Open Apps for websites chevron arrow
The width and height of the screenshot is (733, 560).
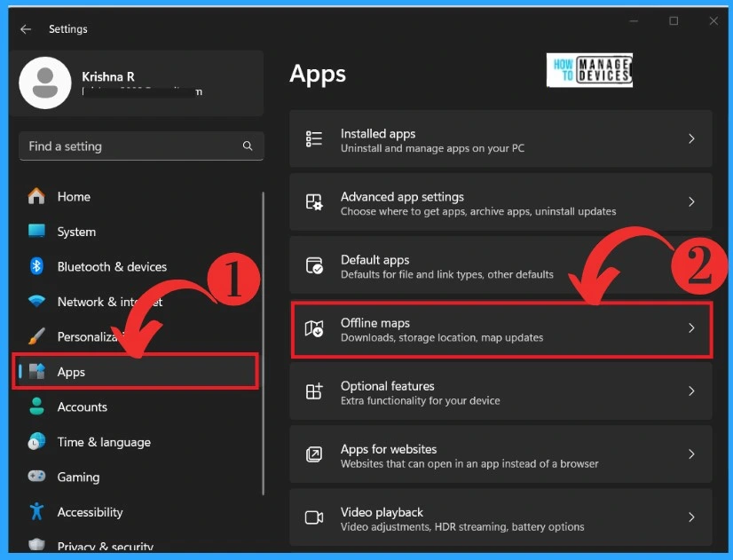691,454
